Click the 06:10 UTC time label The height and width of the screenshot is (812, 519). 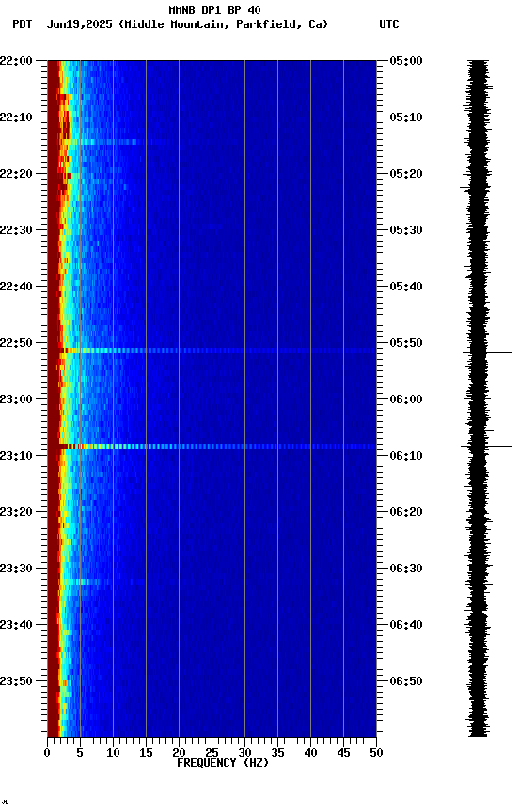pyautogui.click(x=406, y=456)
